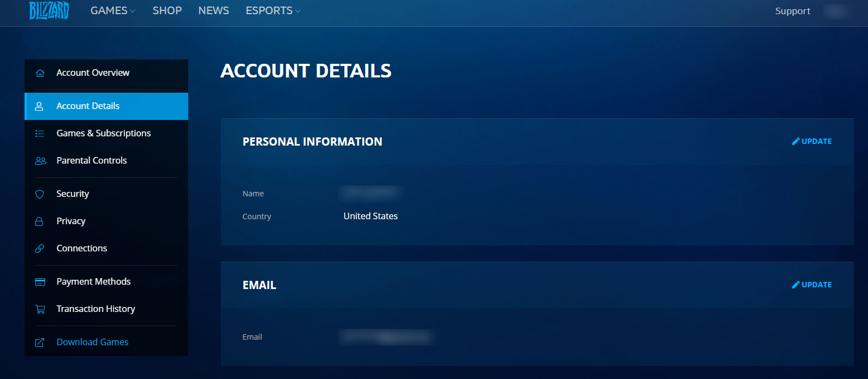
Task: Click the Account Overview home icon
Action: 40,73
